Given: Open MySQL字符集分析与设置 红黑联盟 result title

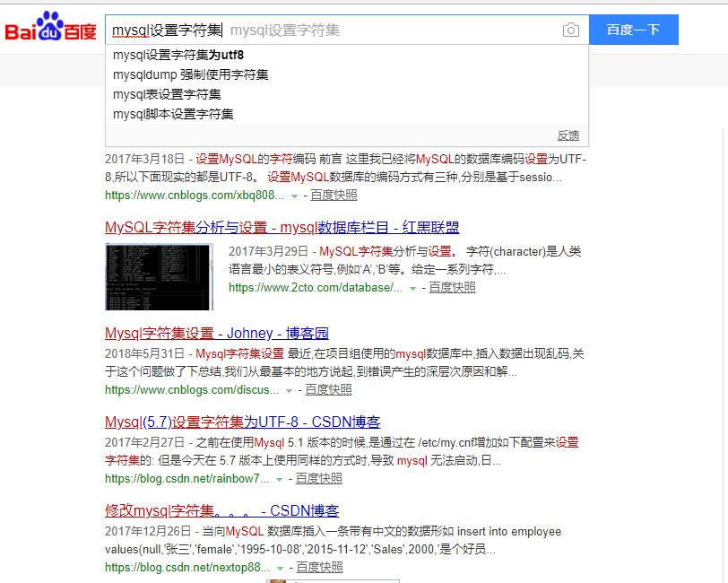Looking at the screenshot, I should [x=282, y=228].
